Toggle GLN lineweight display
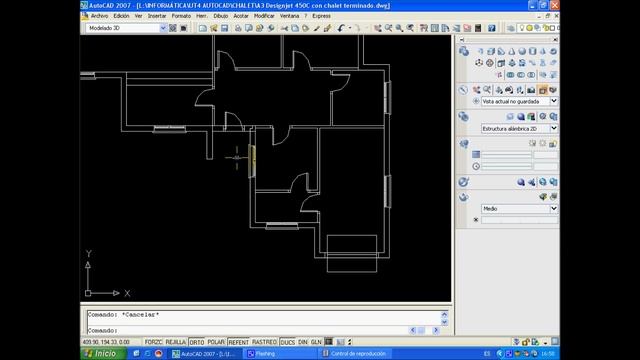640x360 pixels. 316,342
